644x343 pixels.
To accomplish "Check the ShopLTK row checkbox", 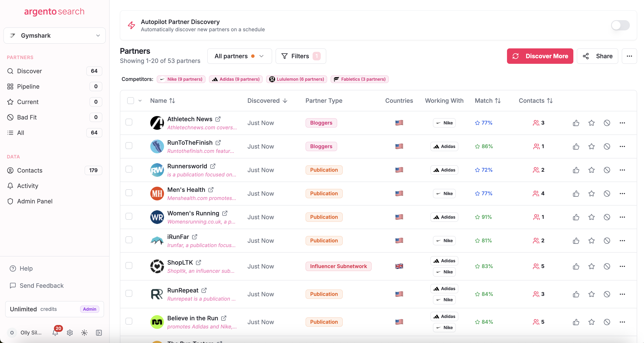I will (x=129, y=265).
